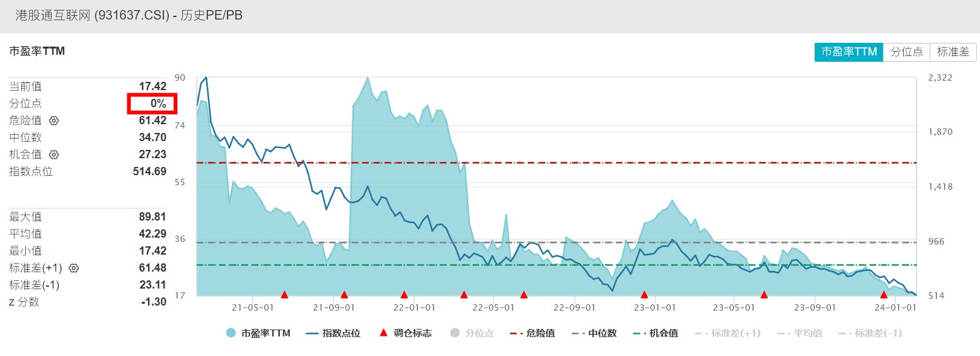The height and width of the screenshot is (356, 980).
Task: Hide the green 机会值 line via legend
Action: 655,333
